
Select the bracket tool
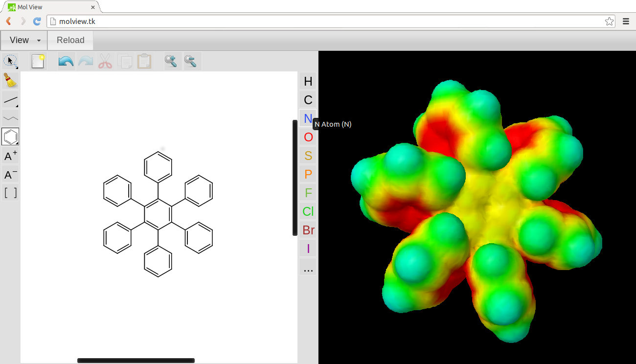coord(10,193)
